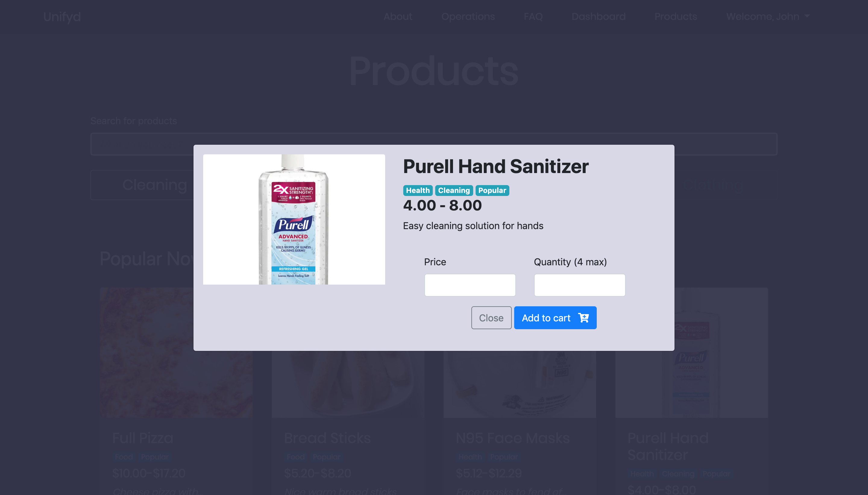The height and width of the screenshot is (495, 868).
Task: Open the Dashboard navigation link
Action: [x=598, y=16]
